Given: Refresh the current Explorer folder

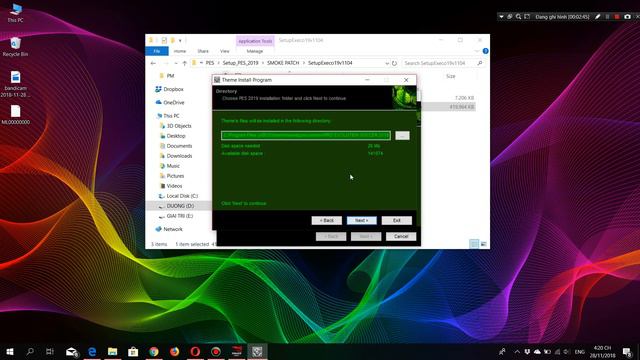Looking at the screenshot, I should (394, 63).
